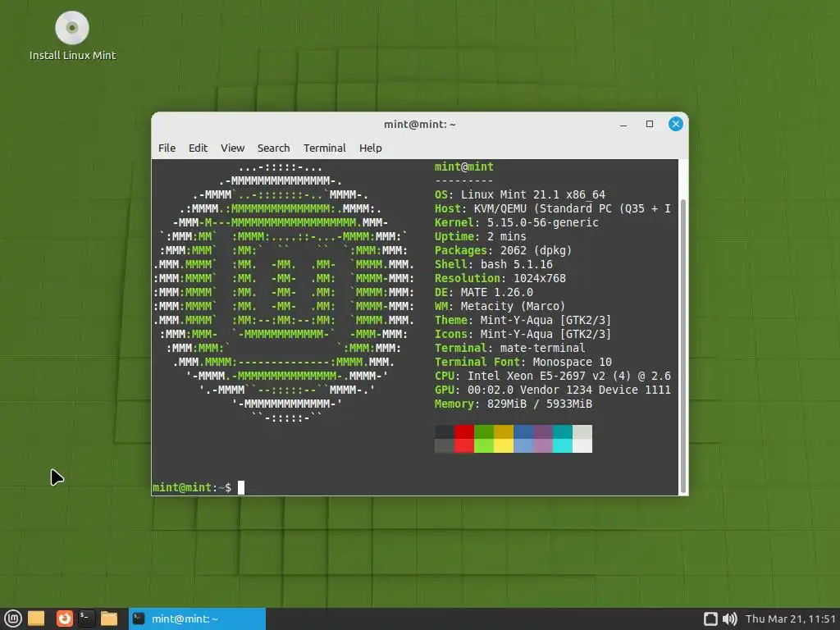Image resolution: width=840 pixels, height=630 pixels.
Task: Open the Linux Mint start menu
Action: coord(13,619)
